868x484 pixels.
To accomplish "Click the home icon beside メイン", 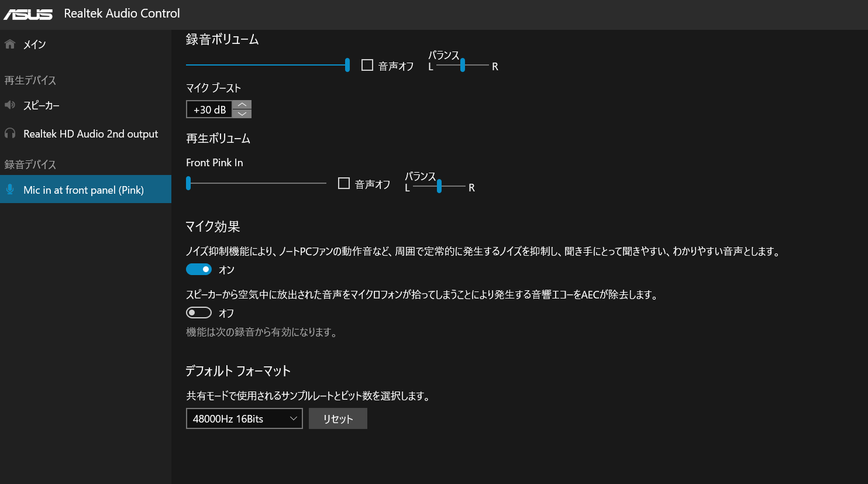I will coord(10,44).
